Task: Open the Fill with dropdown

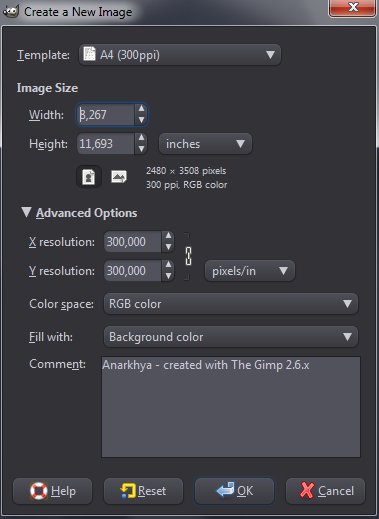Action: 231,337
